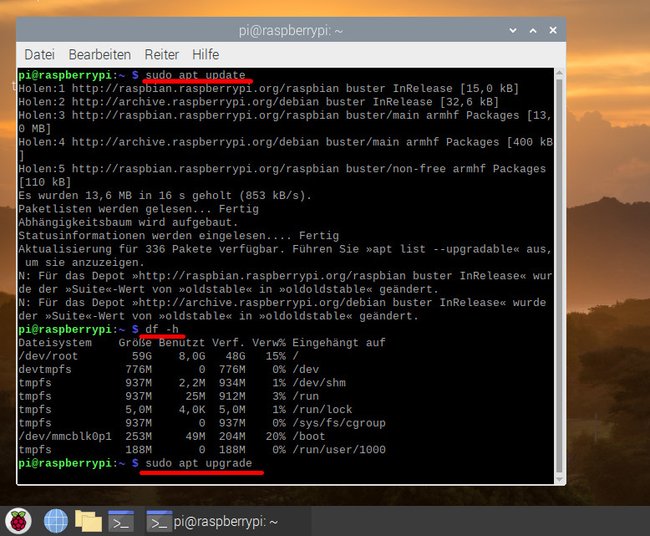The height and width of the screenshot is (536, 650).
Task: Open the file manager folders icon
Action: pos(88,521)
